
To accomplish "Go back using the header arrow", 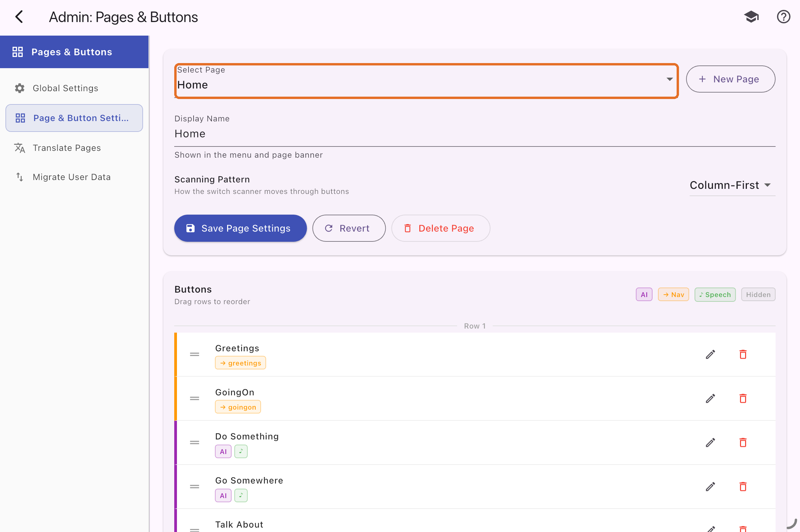I will 19,17.
